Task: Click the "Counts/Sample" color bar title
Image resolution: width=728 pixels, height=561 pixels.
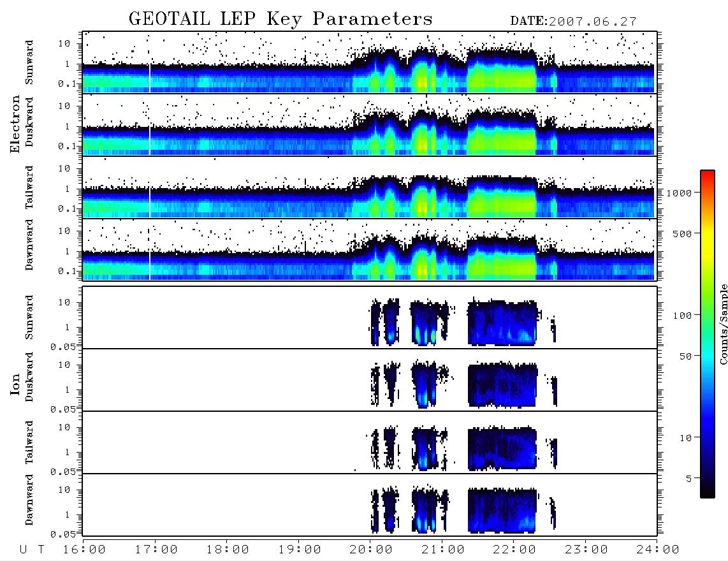Action: click(723, 324)
